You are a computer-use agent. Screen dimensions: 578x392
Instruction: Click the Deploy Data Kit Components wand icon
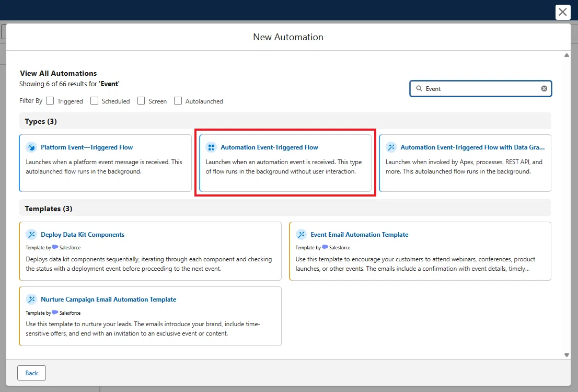coord(31,235)
